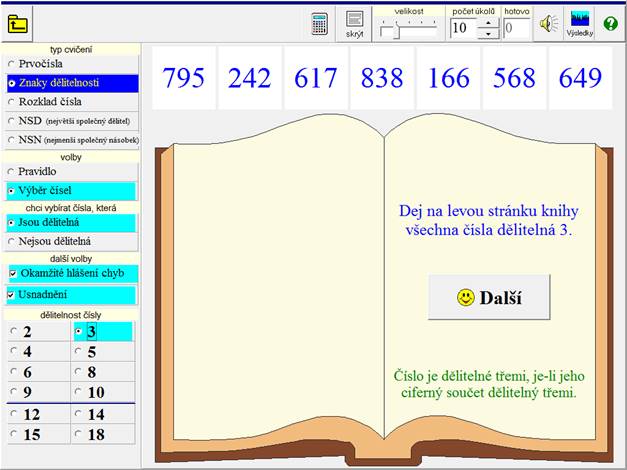Select Znaky dělitelnosti exercise type
Image resolution: width=627 pixels, height=470 pixels.
tap(72, 83)
